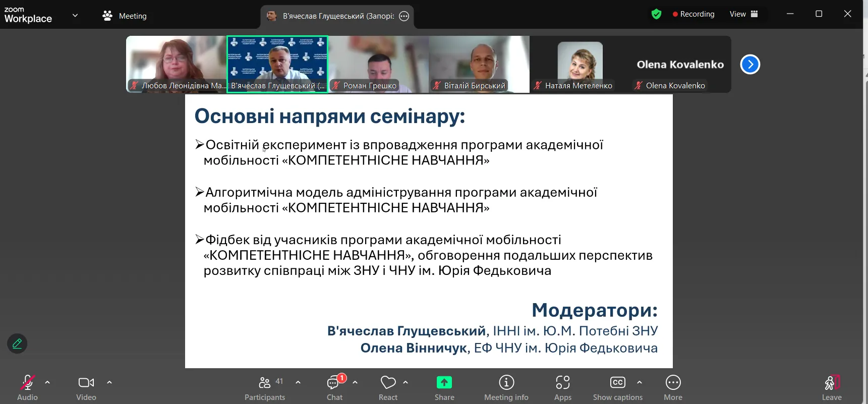Open Meeting info
Image resolution: width=868 pixels, height=404 pixels.
506,388
